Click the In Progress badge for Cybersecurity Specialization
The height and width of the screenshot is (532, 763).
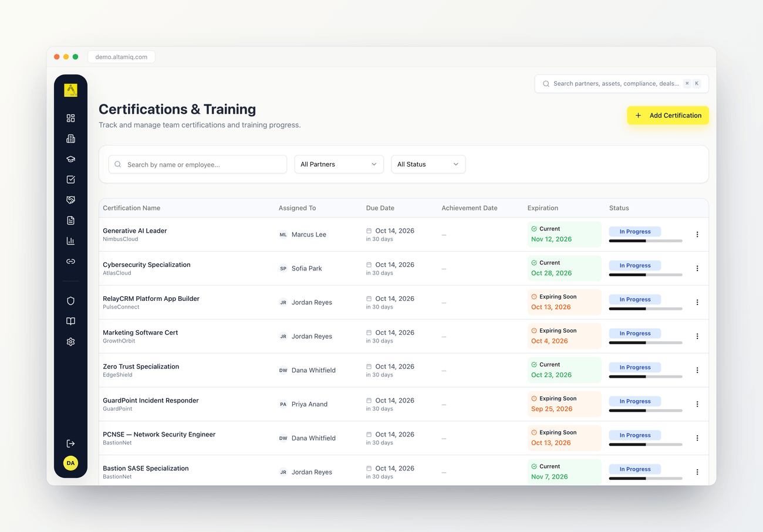point(635,266)
